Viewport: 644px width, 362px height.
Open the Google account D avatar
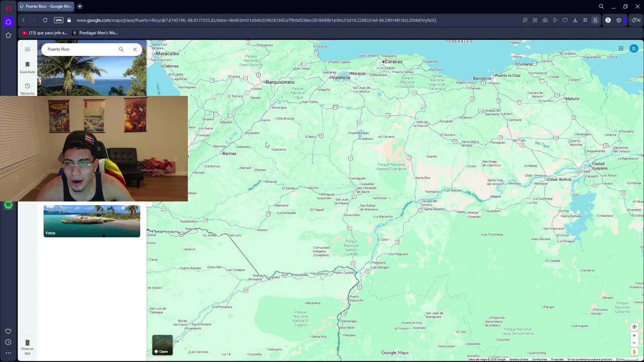coord(634,49)
